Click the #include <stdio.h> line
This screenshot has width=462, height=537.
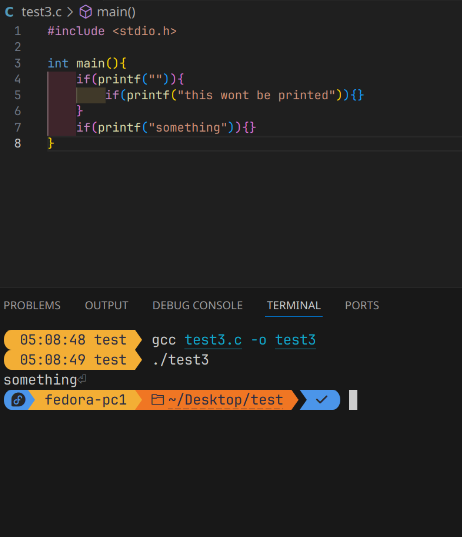[x=112, y=31]
